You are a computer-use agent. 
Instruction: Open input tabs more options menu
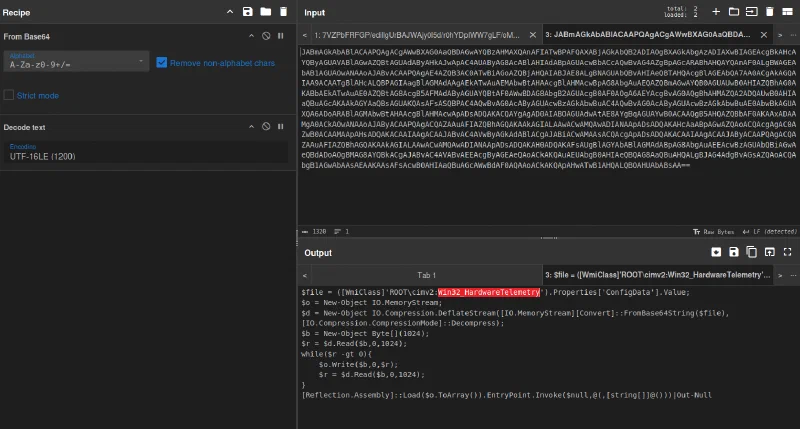point(793,35)
